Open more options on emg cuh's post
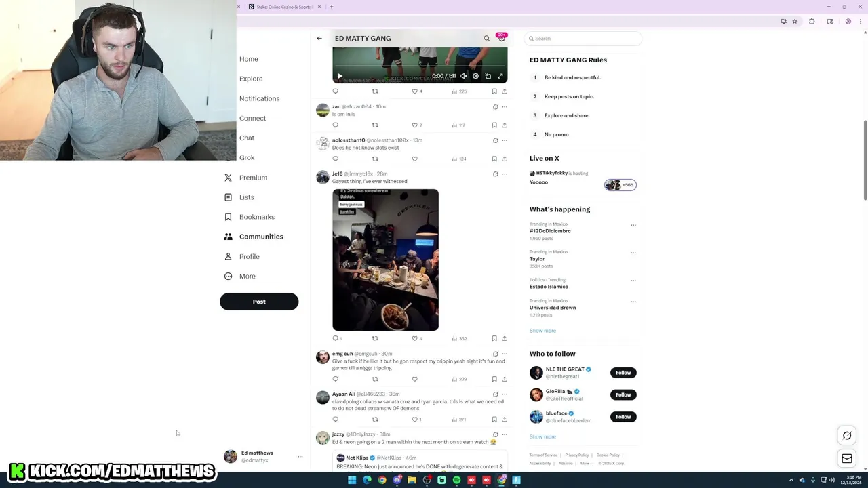 pos(505,354)
